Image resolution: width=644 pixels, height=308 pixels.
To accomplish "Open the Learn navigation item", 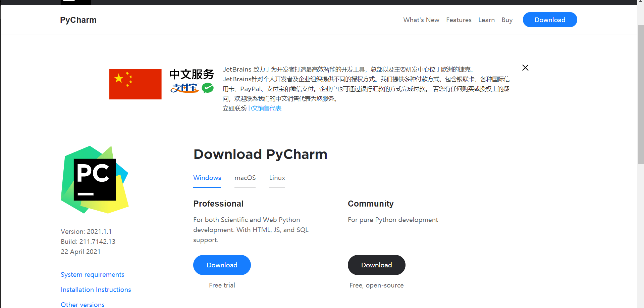I will (486, 20).
